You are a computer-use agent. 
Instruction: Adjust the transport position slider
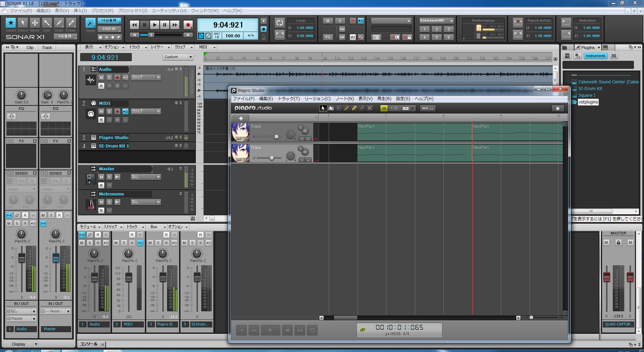151,35
